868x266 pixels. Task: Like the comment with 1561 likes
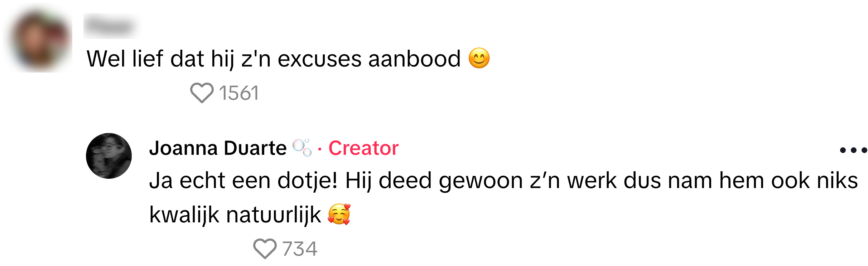pyautogui.click(x=202, y=93)
